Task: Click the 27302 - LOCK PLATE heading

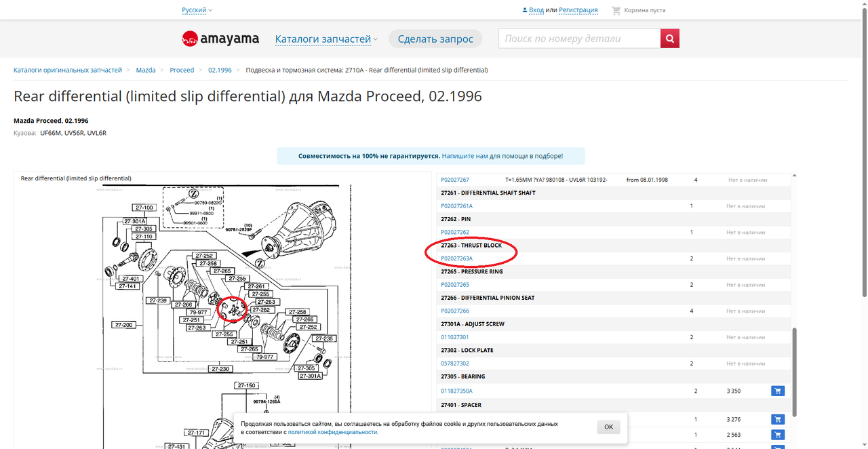Action: point(467,350)
